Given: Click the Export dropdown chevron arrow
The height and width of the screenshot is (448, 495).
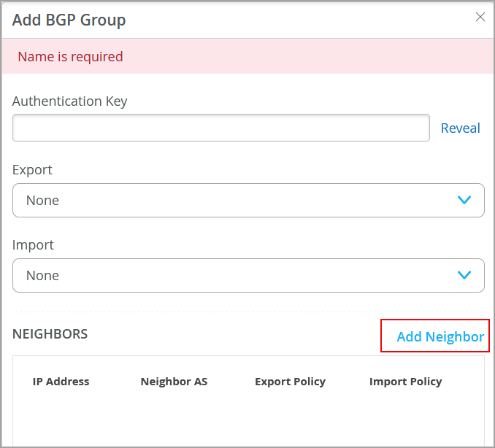Looking at the screenshot, I should pos(464,200).
